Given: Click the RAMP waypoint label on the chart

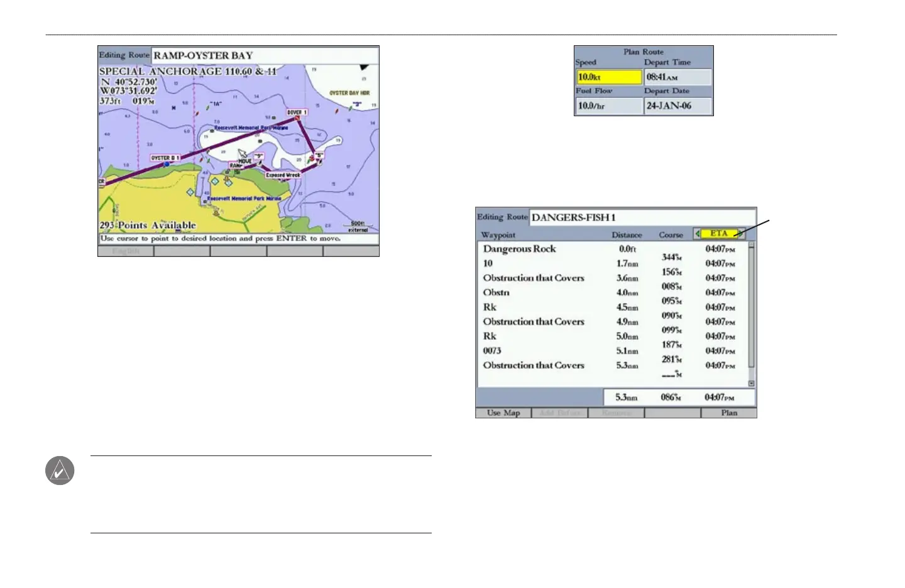Looking at the screenshot, I should coord(236,166).
